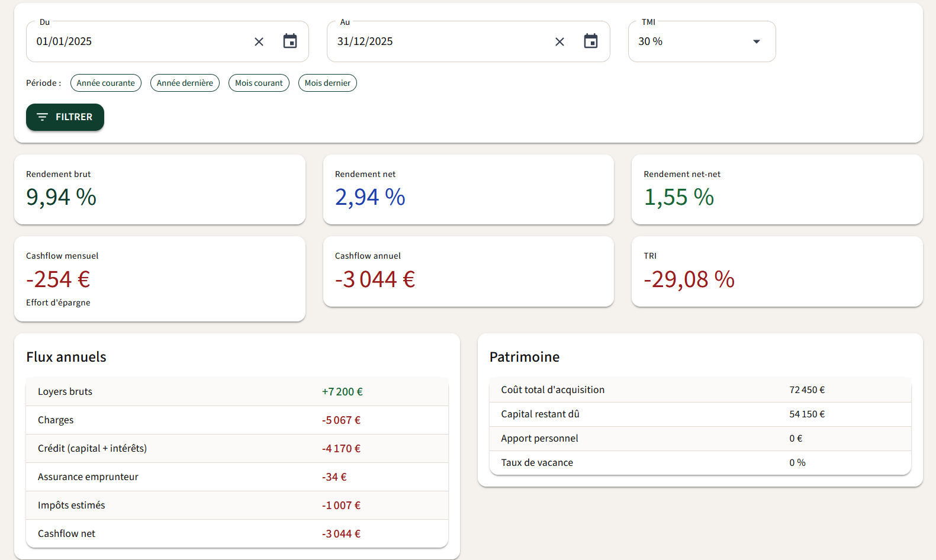Image resolution: width=936 pixels, height=560 pixels.
Task: Click the Effort d'épargne caption
Action: coord(58,302)
